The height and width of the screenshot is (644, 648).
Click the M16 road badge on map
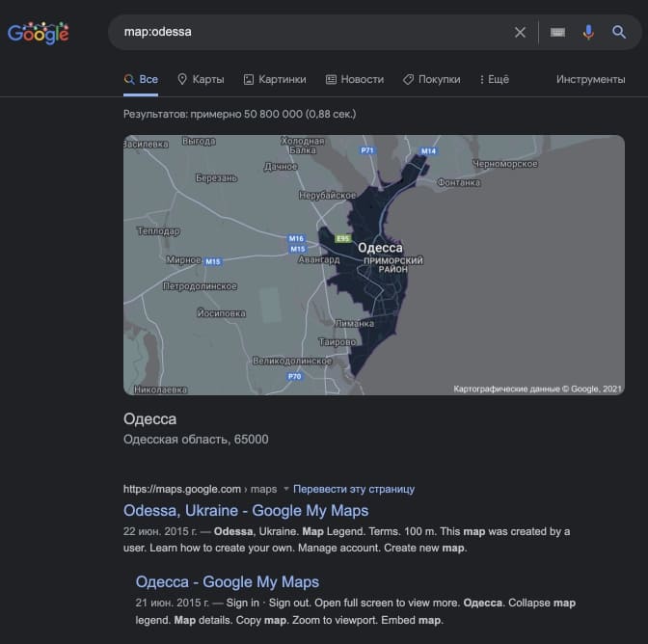coord(296,238)
